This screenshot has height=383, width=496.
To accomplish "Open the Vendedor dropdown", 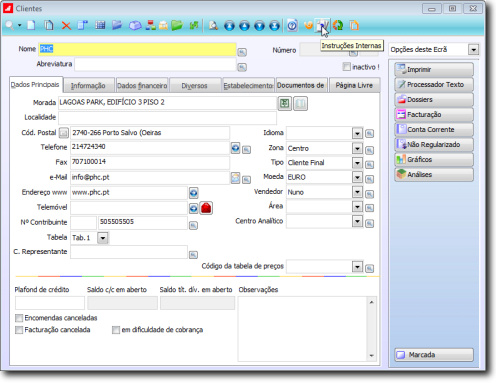I will (x=357, y=192).
